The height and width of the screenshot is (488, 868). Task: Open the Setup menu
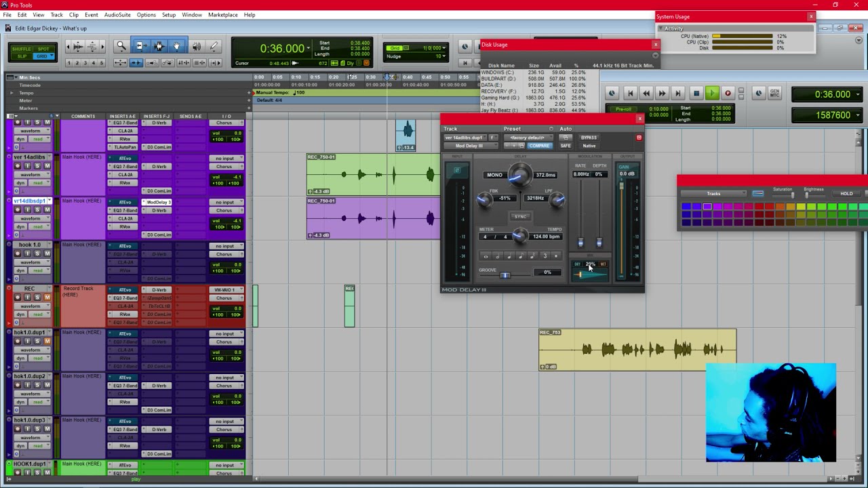coord(169,15)
